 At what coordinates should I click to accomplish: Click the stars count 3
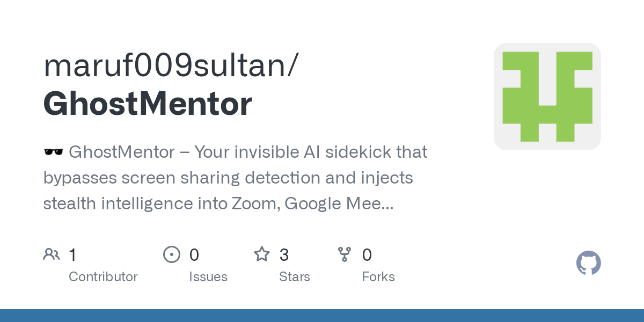click(284, 254)
